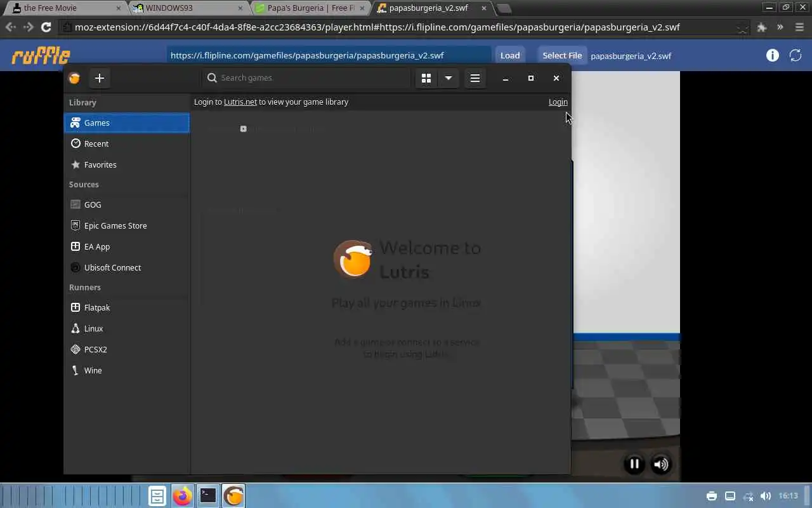Maximize the Lutris window

(531, 78)
